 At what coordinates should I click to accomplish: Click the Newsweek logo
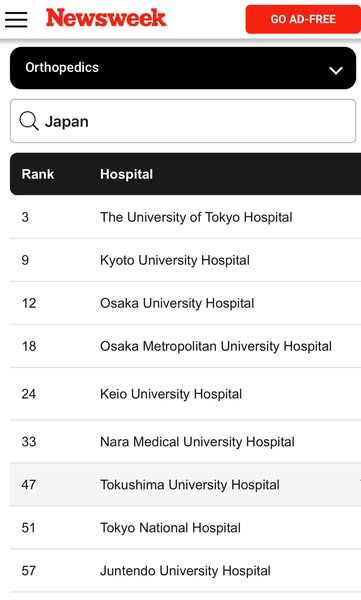coord(106,18)
